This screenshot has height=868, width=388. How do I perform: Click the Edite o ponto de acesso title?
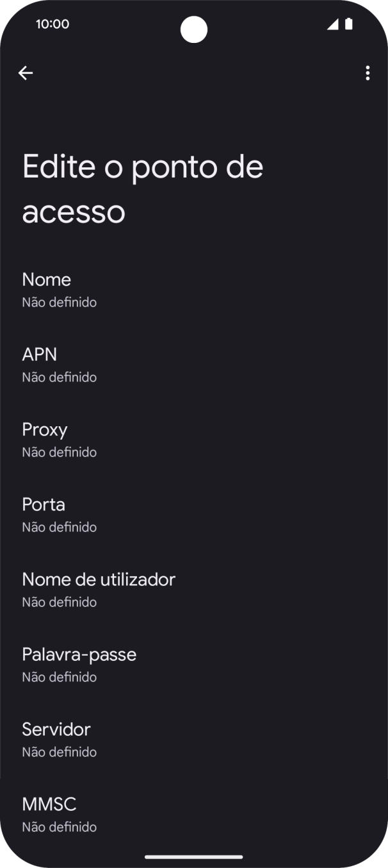(142, 188)
